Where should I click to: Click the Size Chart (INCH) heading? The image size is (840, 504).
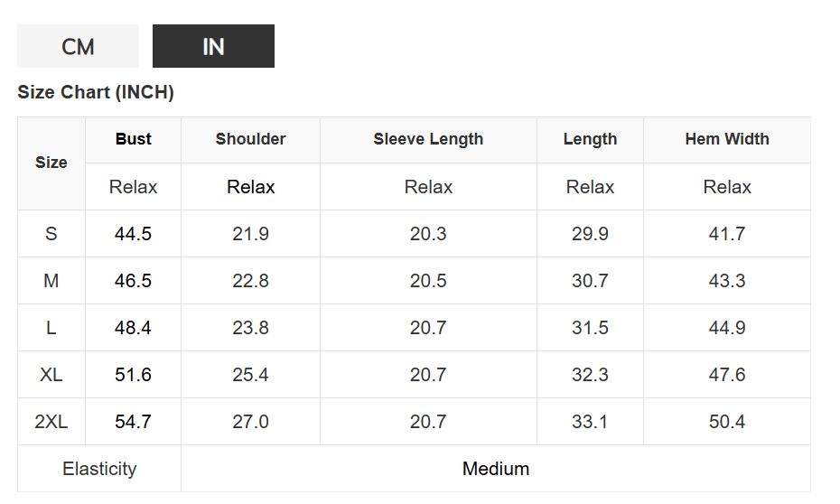96,92
